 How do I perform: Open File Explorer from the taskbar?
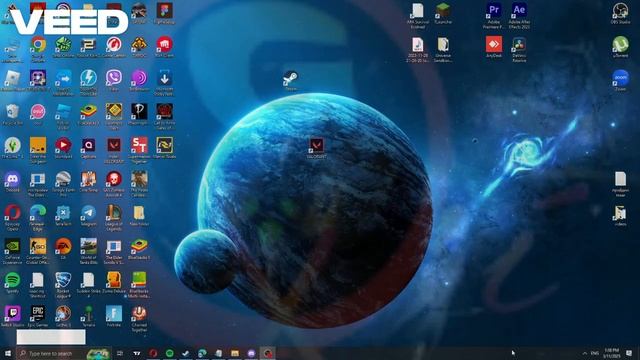pyautogui.click(x=235, y=353)
